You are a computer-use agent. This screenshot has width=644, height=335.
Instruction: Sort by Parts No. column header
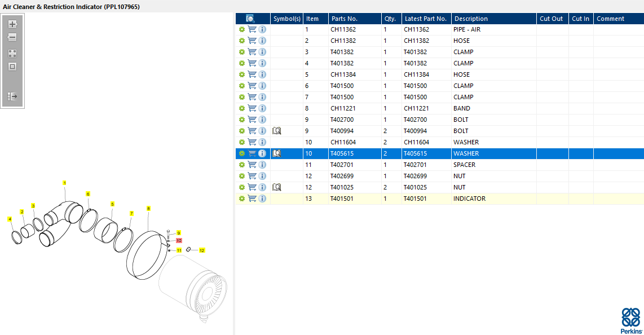click(x=355, y=19)
